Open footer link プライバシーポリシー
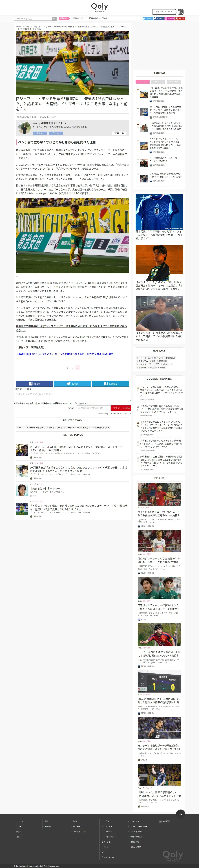 click(x=139, y=827)
